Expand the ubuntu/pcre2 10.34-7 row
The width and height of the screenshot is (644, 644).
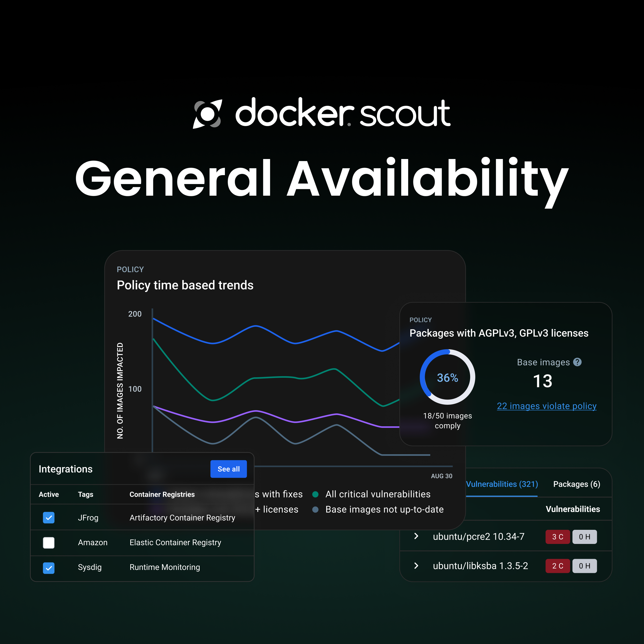[416, 536]
